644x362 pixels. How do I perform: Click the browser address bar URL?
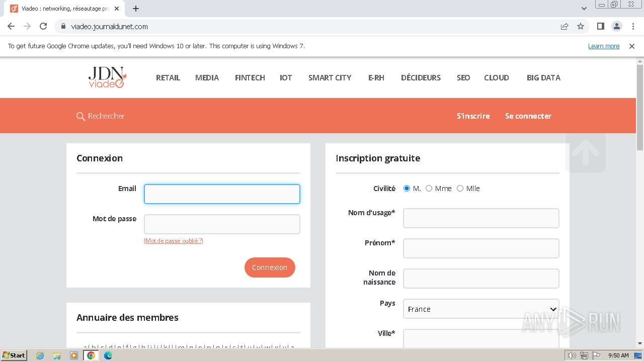click(x=109, y=26)
